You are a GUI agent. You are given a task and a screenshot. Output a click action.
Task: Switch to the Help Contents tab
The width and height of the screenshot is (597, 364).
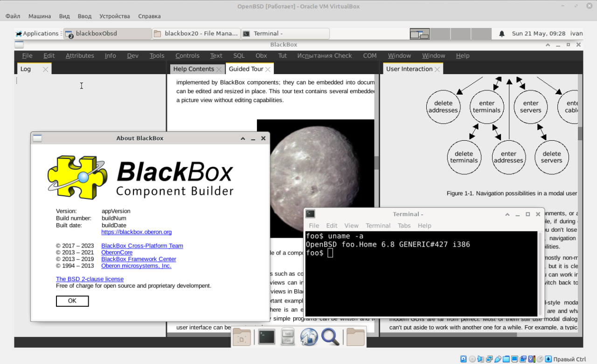[x=194, y=69]
